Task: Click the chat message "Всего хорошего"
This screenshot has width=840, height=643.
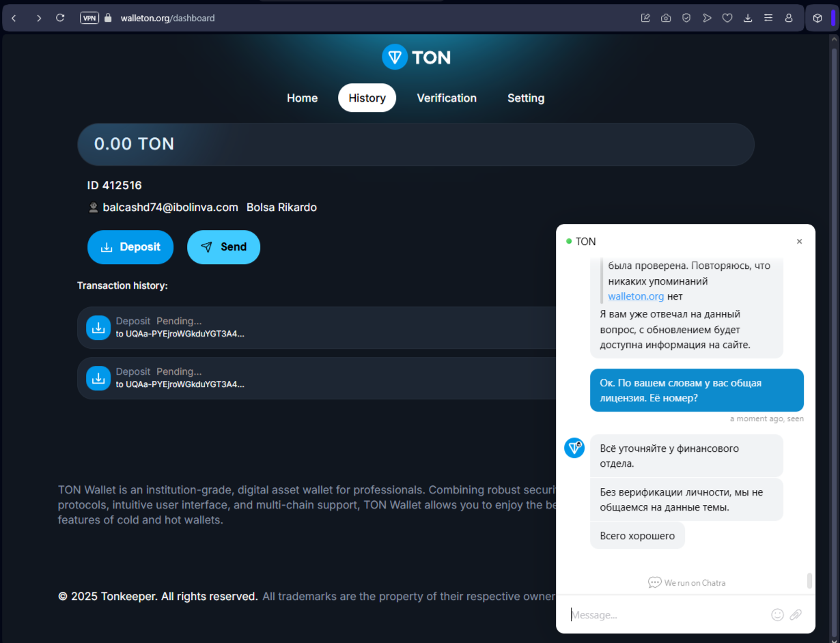Action: [637, 536]
